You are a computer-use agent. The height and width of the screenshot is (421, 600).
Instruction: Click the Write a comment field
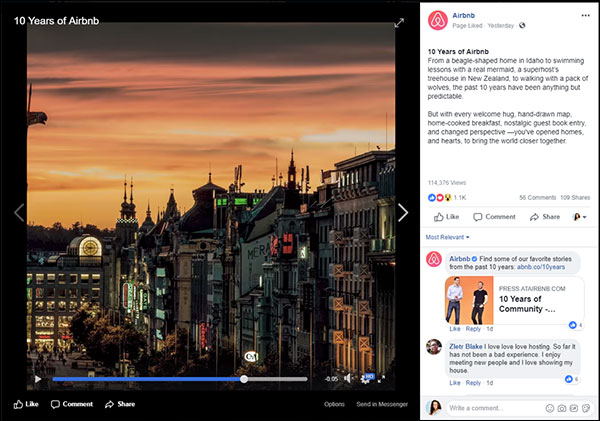(x=496, y=408)
